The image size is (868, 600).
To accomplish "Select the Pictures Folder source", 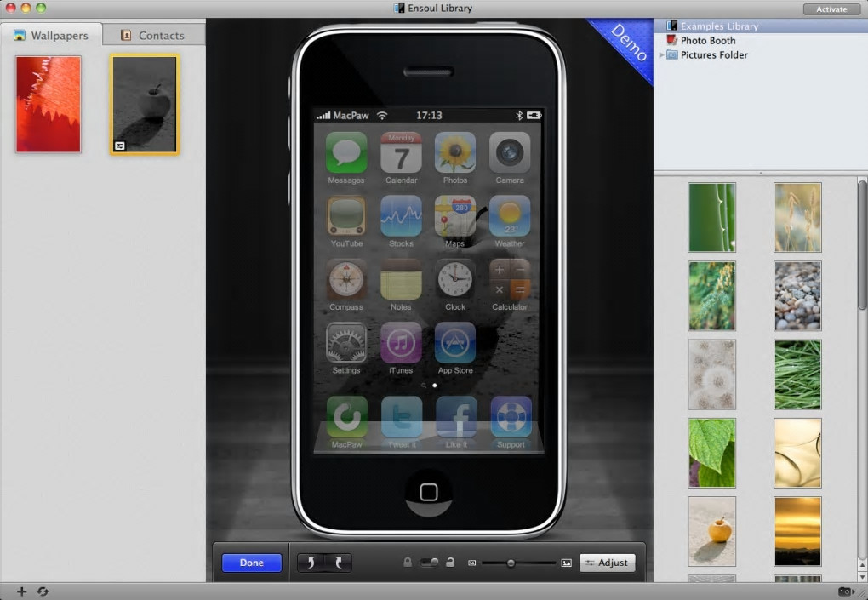I will [760, 54].
